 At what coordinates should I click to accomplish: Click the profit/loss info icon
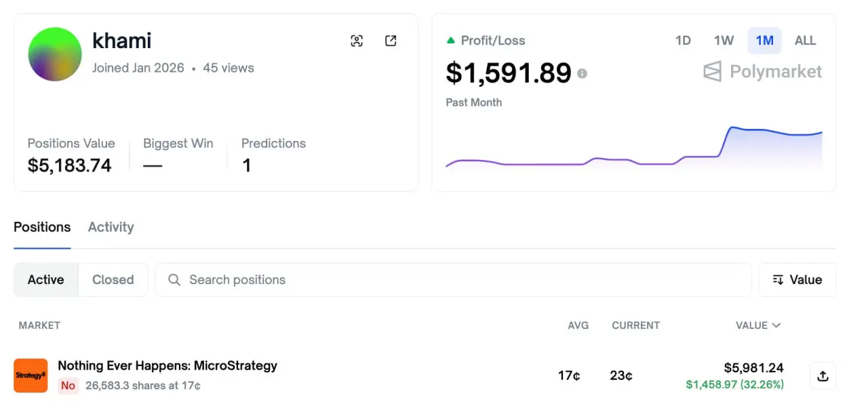tap(582, 74)
